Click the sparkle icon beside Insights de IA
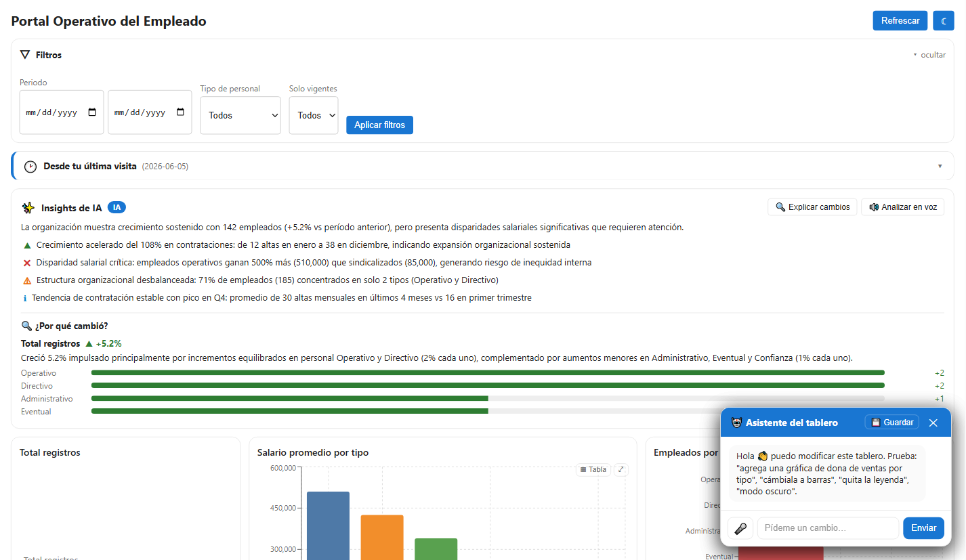This screenshot has height=560, width=966. (28, 208)
